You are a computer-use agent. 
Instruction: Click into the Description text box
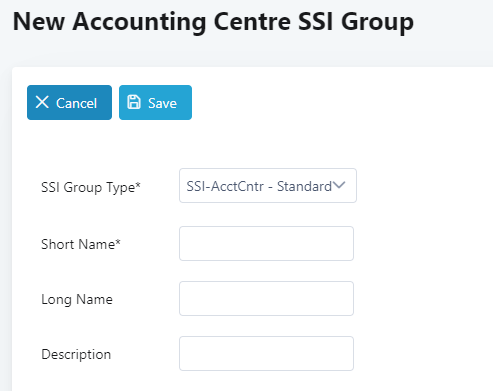tap(266, 353)
